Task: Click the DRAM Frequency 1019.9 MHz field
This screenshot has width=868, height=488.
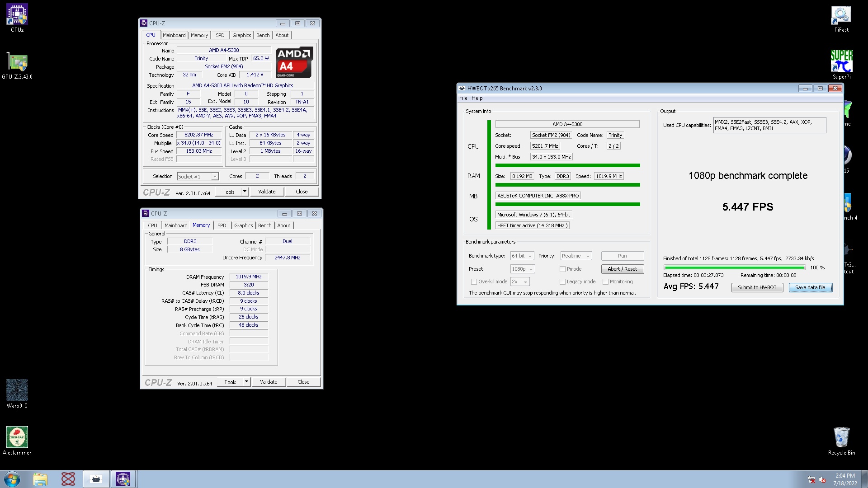Action: click(249, 277)
